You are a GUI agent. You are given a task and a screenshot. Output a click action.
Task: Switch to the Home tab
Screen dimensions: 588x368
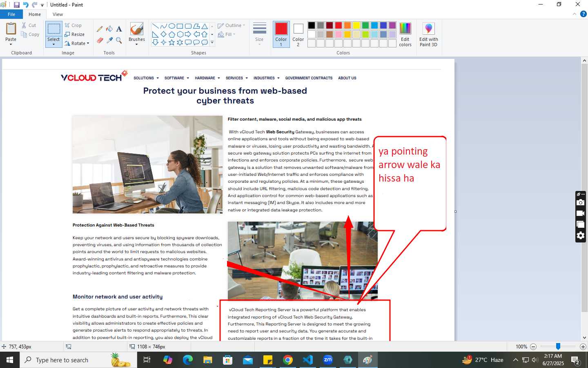pyautogui.click(x=35, y=14)
